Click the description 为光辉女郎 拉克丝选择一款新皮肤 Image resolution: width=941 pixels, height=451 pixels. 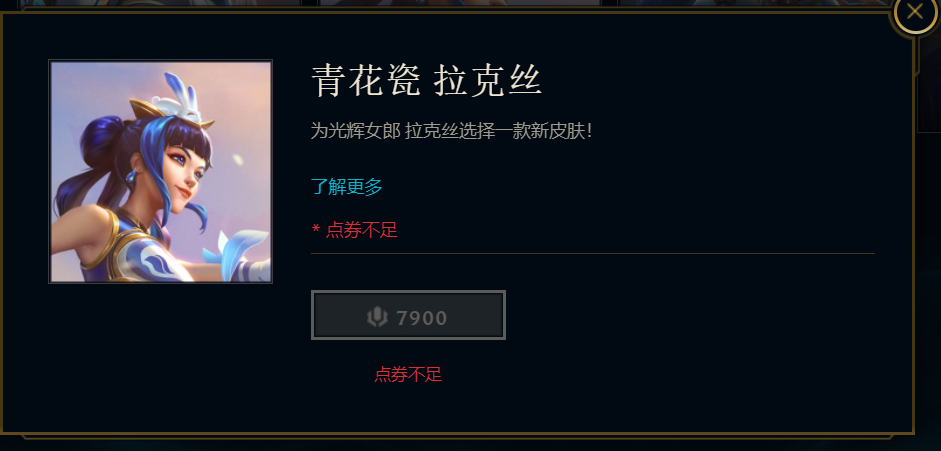(x=451, y=131)
